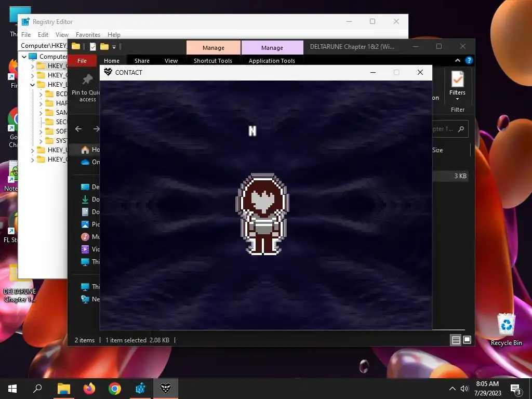The image size is (532, 399).
Task: Open the Filters dropdown in ribbon
Action: coord(457,86)
